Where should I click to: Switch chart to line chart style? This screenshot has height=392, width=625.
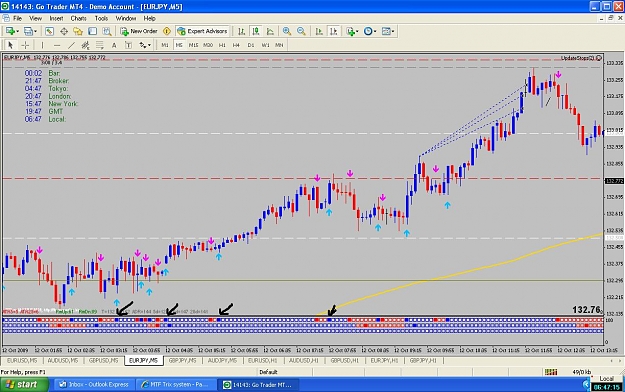tap(270, 31)
